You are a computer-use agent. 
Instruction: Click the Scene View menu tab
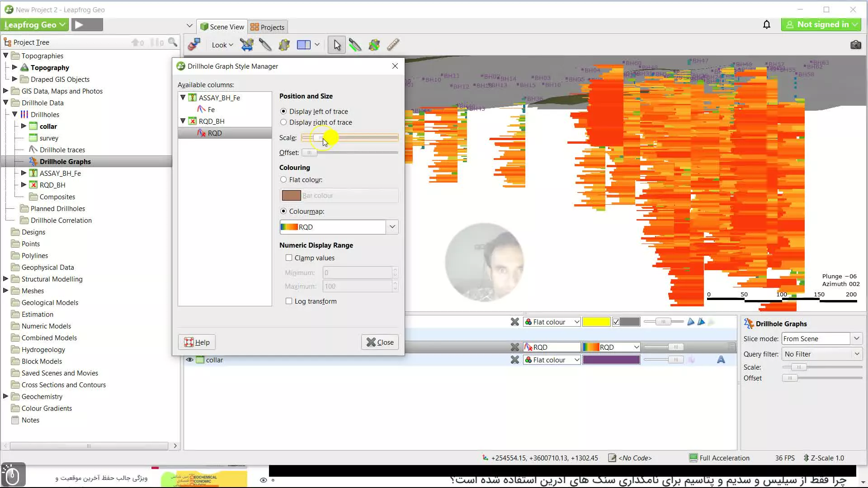click(223, 27)
